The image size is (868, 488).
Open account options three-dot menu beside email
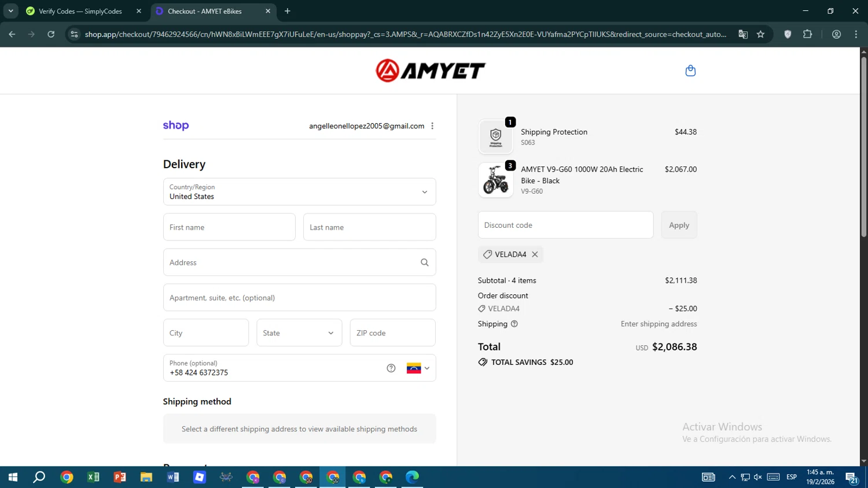(x=432, y=126)
